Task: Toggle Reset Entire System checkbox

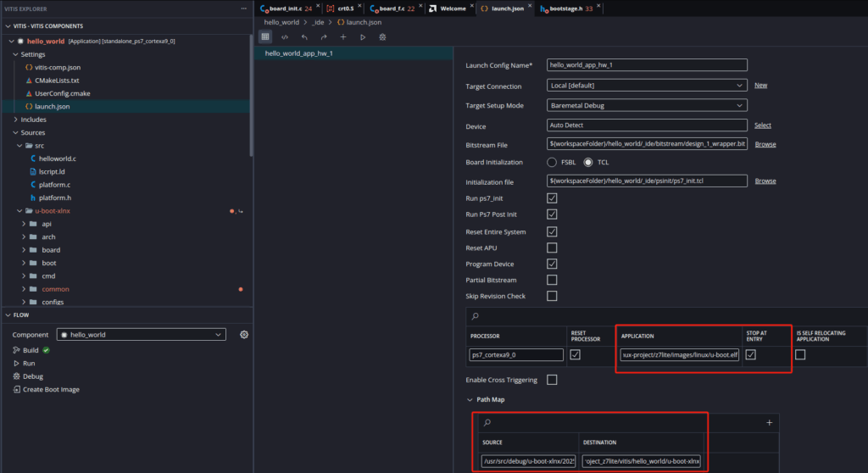Action: [x=552, y=231]
